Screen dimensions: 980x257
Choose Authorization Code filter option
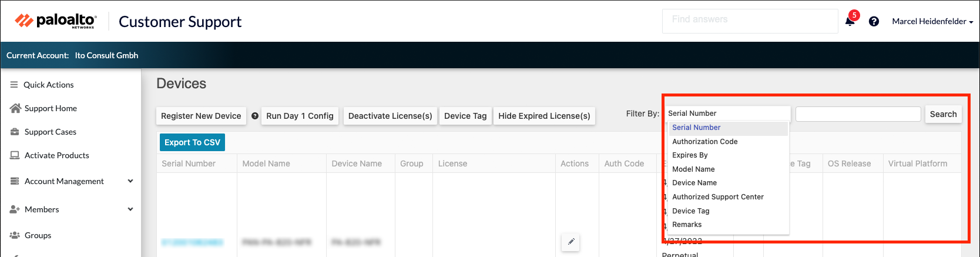point(704,142)
